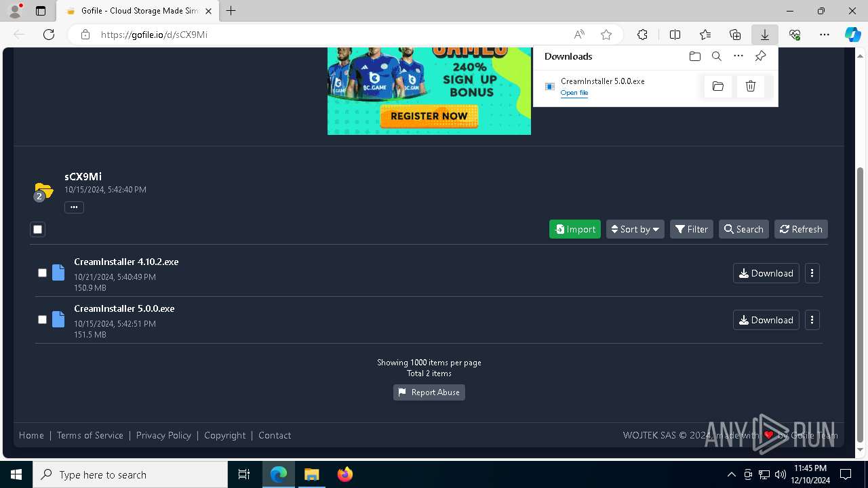Toggle the Read aloud icon
The width and height of the screenshot is (868, 488).
coord(579,35)
